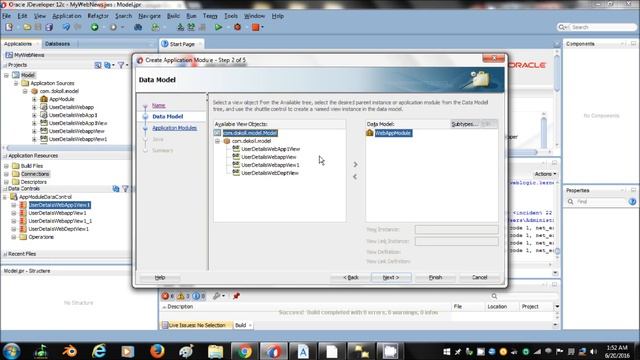This screenshot has width=640, height=360.
Task: Collapse com.dokoll.model in Available View Objects
Action: pos(218,141)
